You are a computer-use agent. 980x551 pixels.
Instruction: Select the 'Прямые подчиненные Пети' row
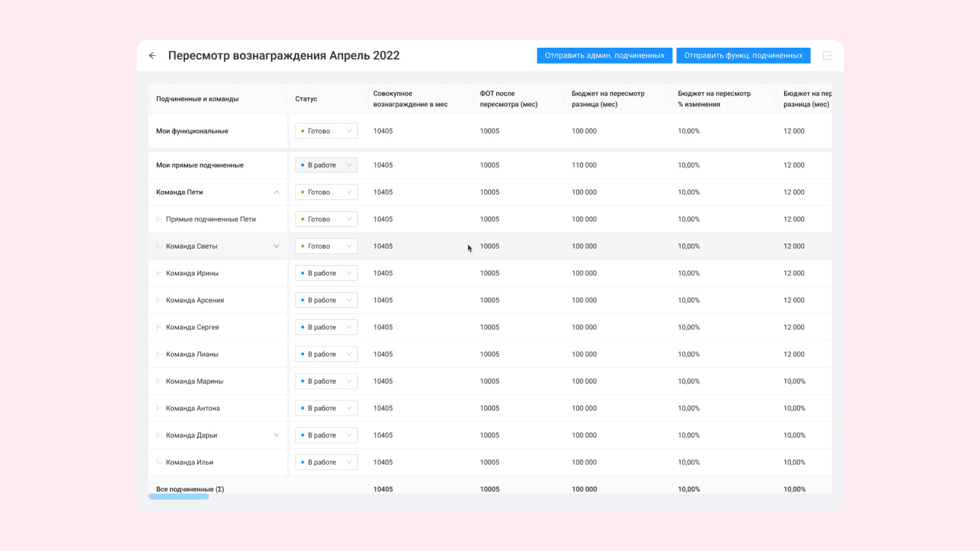[211, 219]
